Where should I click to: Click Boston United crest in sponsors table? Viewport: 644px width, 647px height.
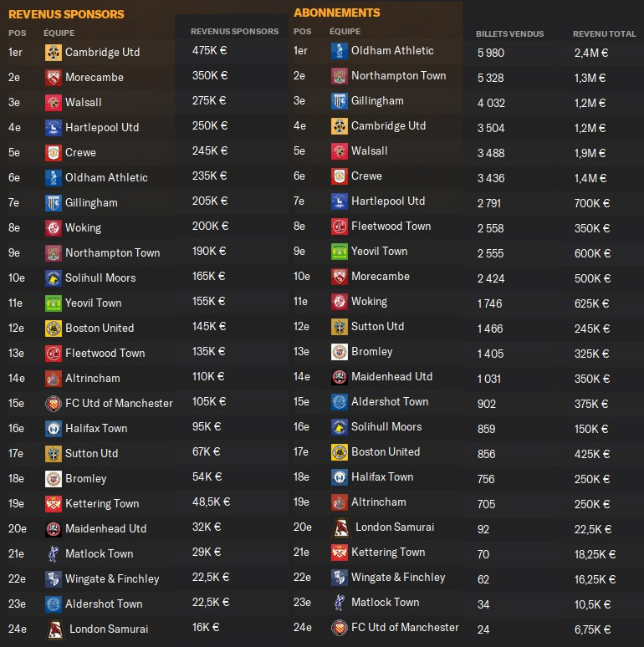click(54, 329)
